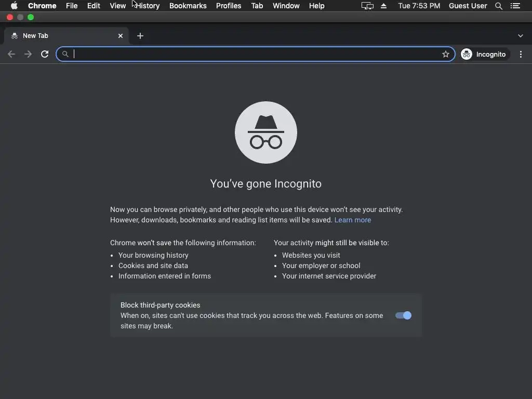Open the History menu
532x399 pixels.
pos(148,6)
